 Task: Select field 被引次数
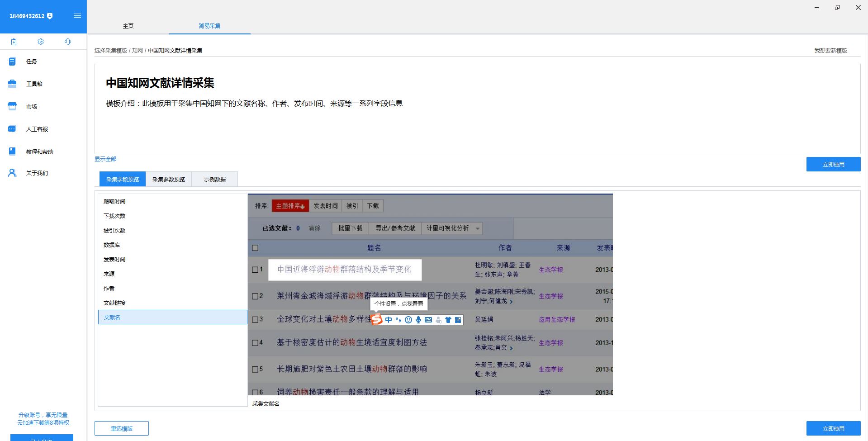coord(173,230)
